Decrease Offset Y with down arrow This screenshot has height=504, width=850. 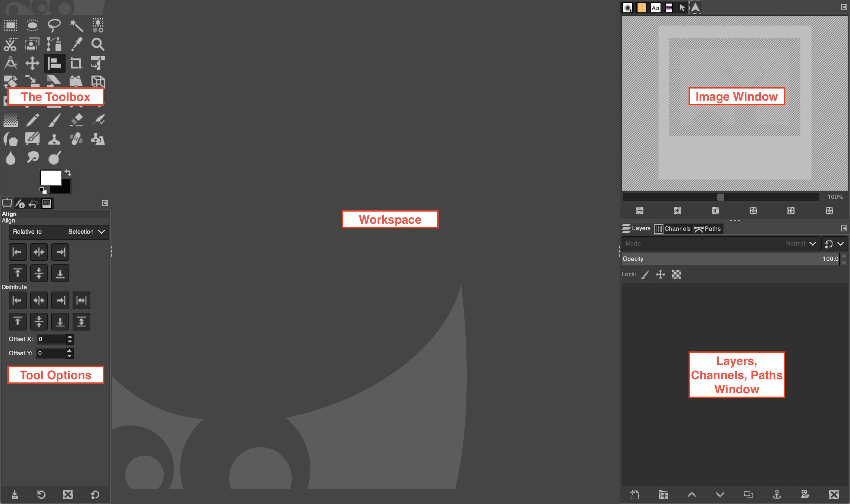tap(70, 356)
